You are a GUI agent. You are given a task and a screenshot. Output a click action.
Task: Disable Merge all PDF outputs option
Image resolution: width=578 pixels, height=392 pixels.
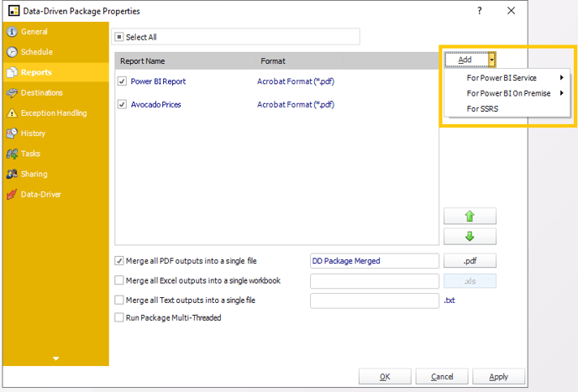click(118, 261)
